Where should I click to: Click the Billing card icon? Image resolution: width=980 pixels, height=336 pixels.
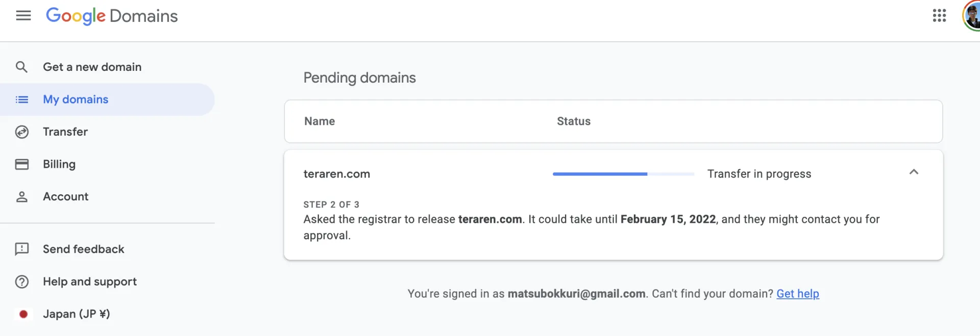pos(22,164)
